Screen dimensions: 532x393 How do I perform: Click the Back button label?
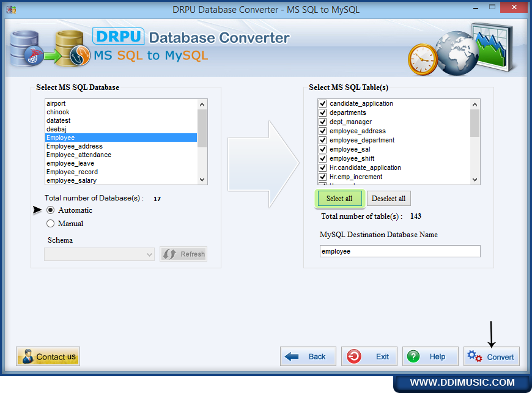coord(317,357)
